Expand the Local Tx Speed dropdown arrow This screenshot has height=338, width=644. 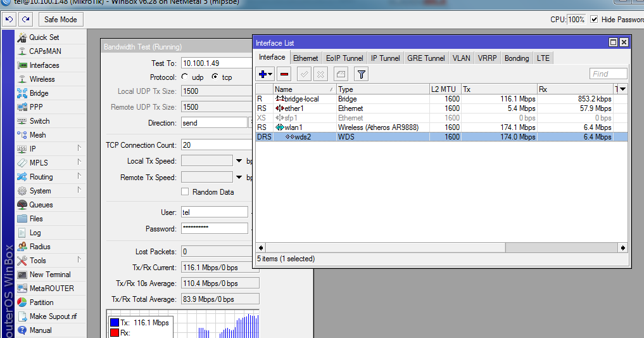(x=239, y=161)
